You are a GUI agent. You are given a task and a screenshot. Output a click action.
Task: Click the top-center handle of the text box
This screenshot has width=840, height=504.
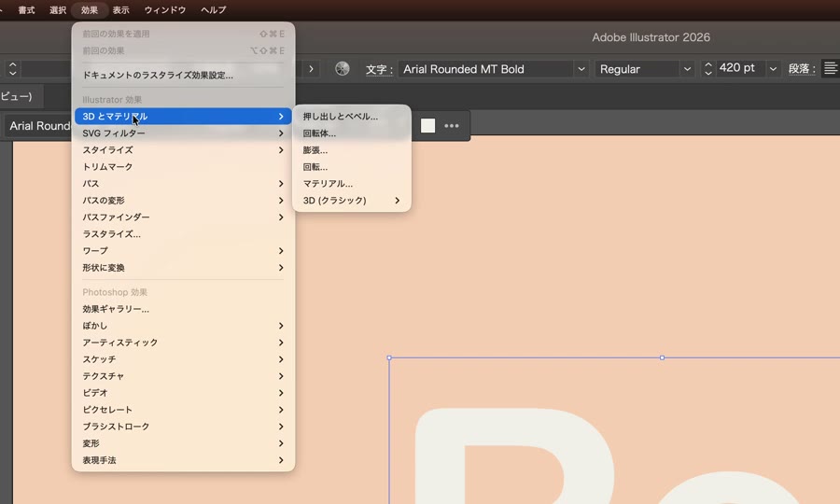[x=662, y=357]
